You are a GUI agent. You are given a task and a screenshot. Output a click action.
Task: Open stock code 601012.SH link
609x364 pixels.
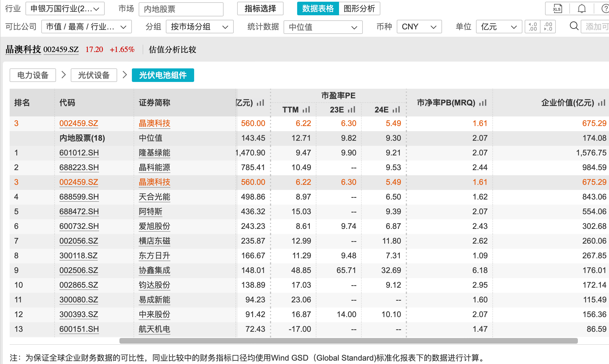[x=79, y=153]
